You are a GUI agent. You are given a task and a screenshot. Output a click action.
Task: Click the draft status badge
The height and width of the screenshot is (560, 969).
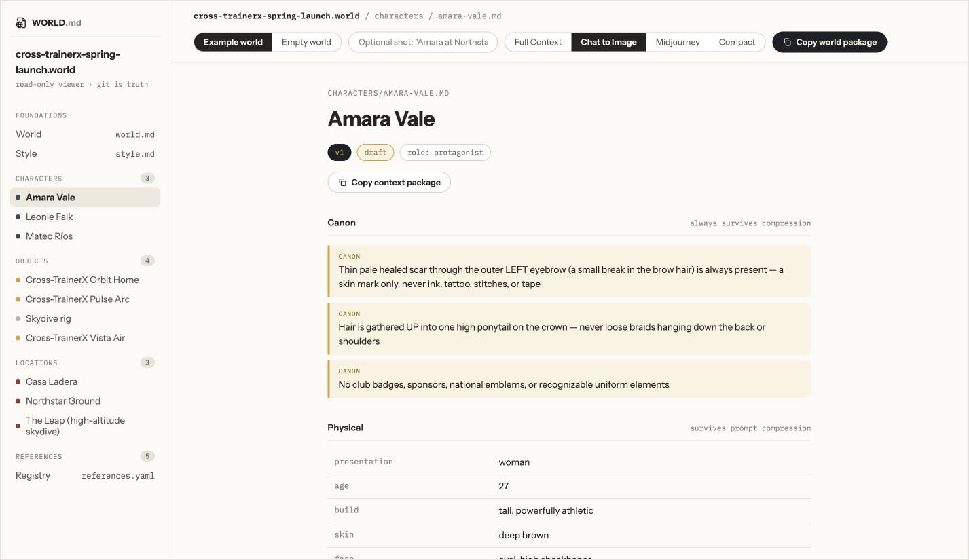click(x=376, y=153)
